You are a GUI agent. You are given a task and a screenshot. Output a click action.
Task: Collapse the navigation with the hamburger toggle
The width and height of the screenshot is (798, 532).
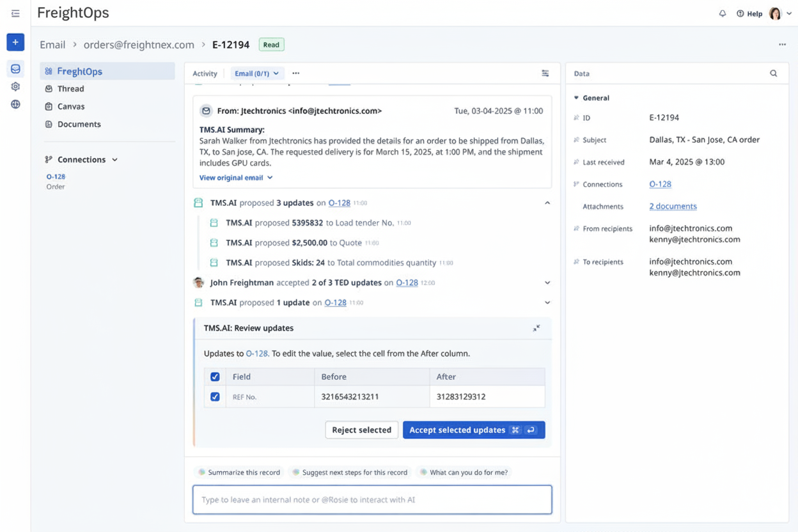(x=14, y=13)
